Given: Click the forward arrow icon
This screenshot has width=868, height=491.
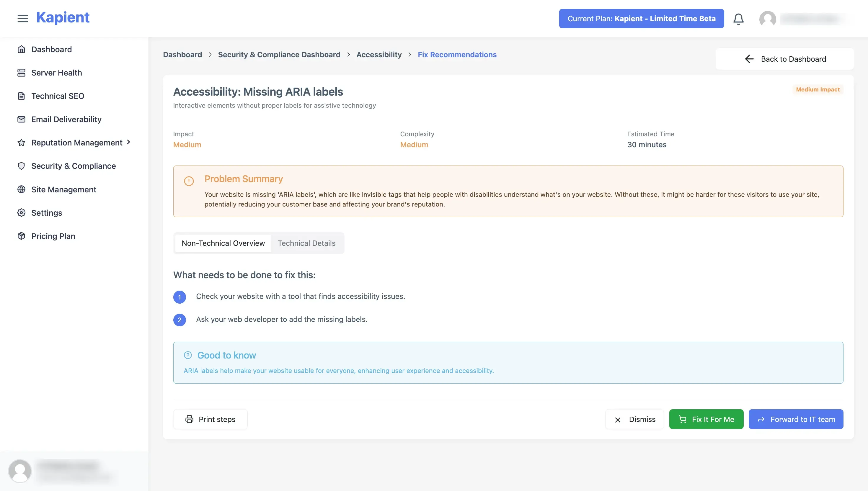Looking at the screenshot, I should [x=761, y=419].
